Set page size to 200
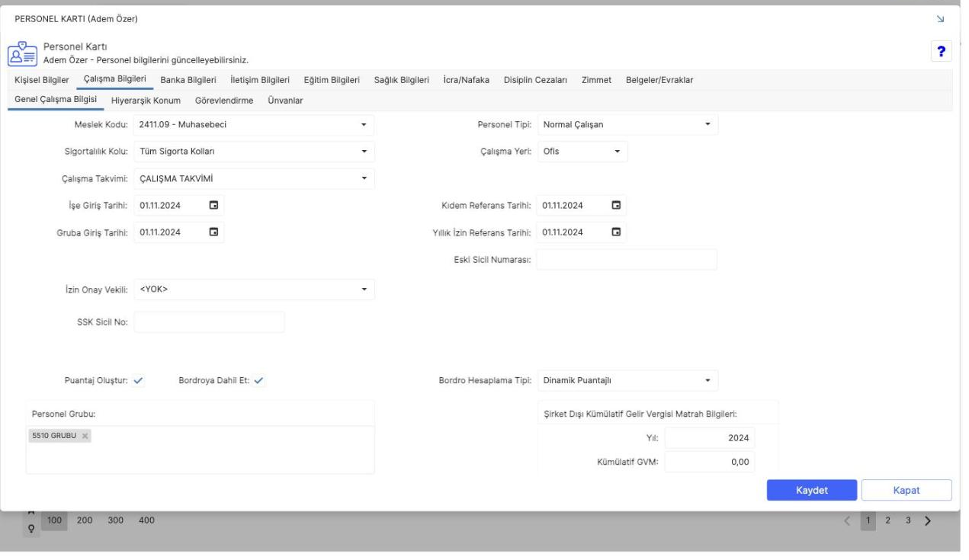 point(85,520)
